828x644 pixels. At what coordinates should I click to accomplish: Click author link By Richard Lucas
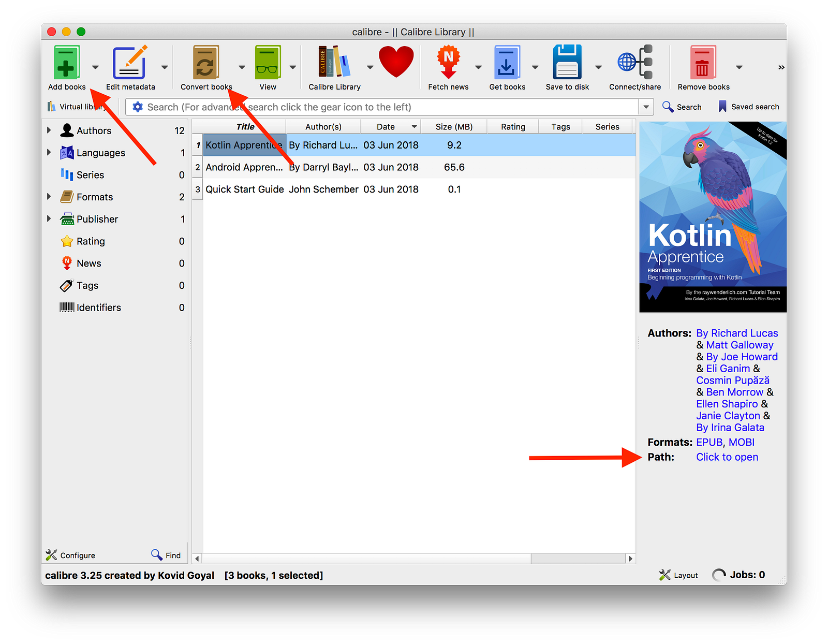pos(737,333)
